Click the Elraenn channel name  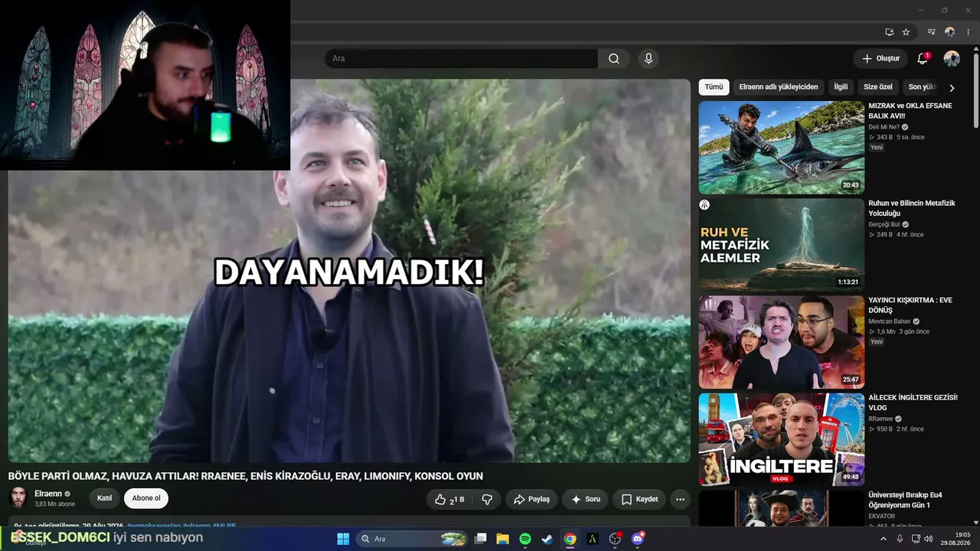48,494
